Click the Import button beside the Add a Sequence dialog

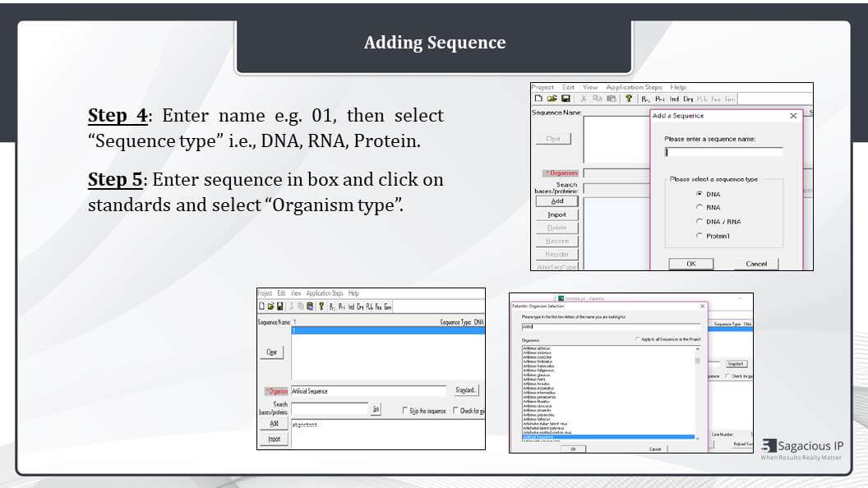pyautogui.click(x=557, y=214)
